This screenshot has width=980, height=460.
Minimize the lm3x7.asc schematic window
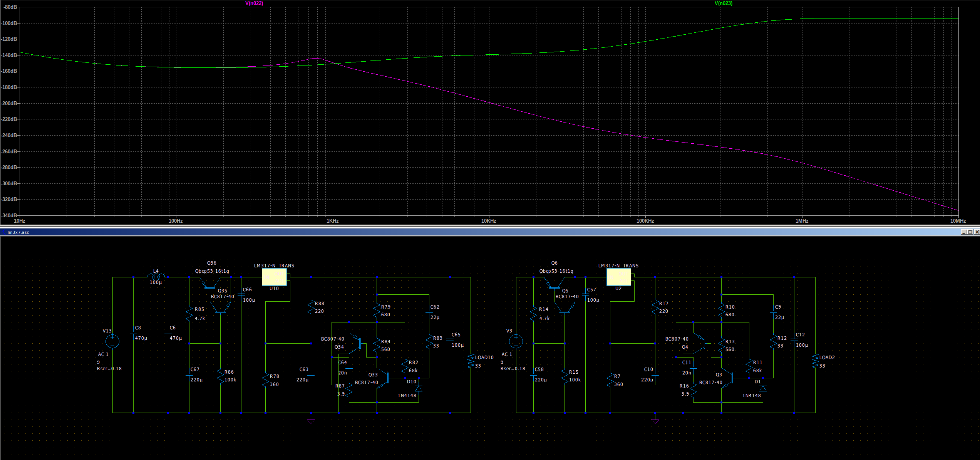(964, 232)
